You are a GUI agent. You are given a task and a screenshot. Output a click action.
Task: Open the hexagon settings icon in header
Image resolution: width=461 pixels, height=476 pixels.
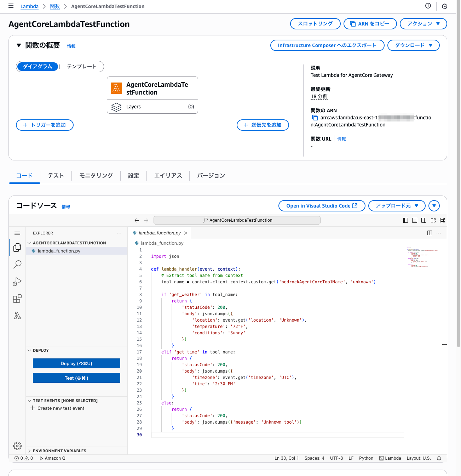pyautogui.click(x=445, y=6)
